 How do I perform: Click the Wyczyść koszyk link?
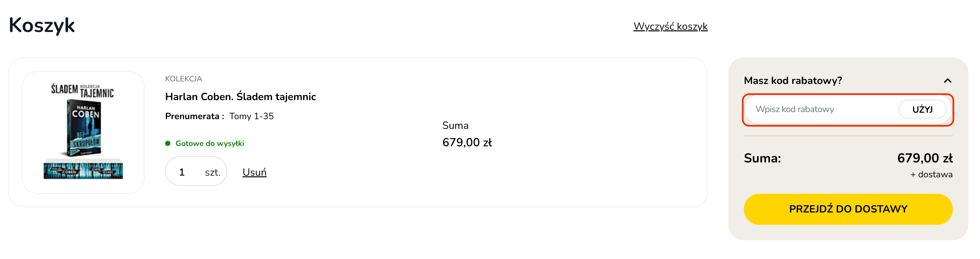(x=670, y=26)
